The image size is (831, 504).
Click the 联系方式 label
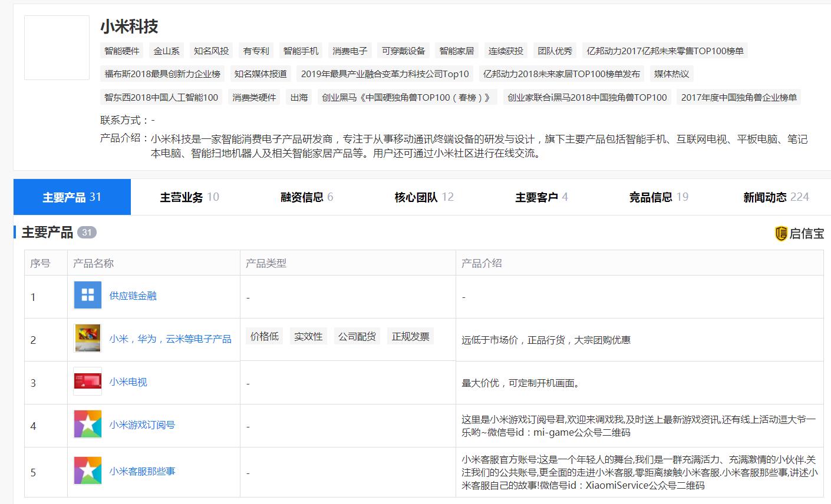point(124,120)
